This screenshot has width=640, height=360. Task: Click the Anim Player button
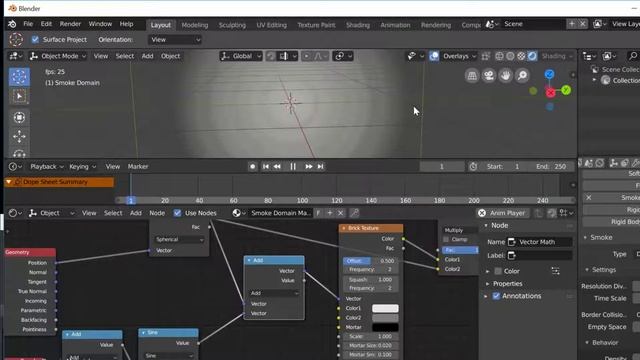(502, 213)
